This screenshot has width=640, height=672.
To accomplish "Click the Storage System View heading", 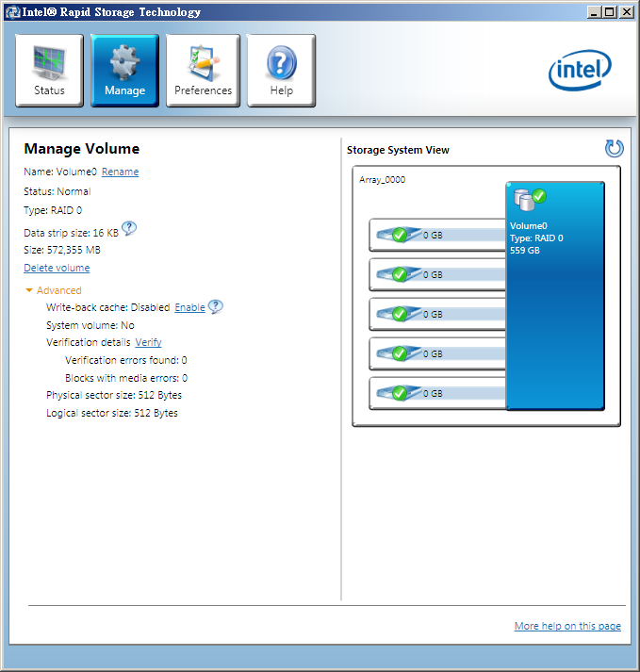I will [x=398, y=150].
